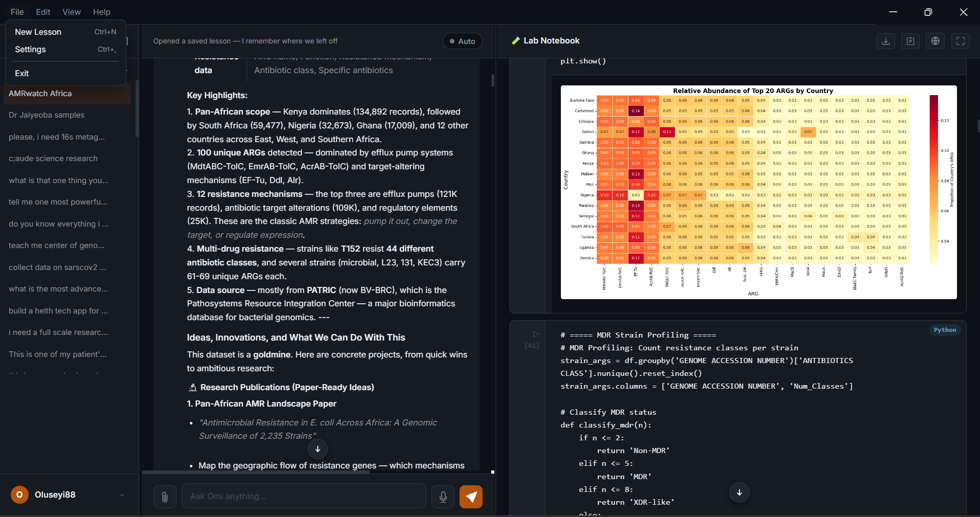Jump to chat bottom with down arrow
Viewport: 980px width, 517px height.
coord(318,449)
